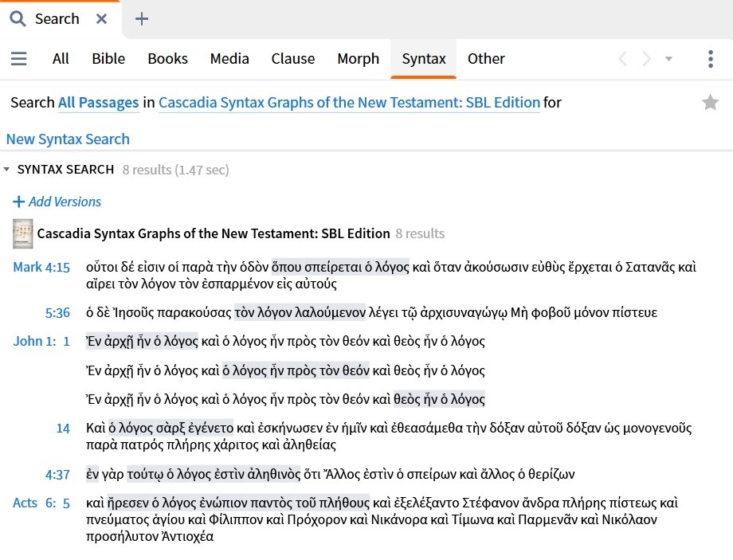Open the John 1:1 reference
This screenshot has width=733, height=560.
[x=41, y=341]
